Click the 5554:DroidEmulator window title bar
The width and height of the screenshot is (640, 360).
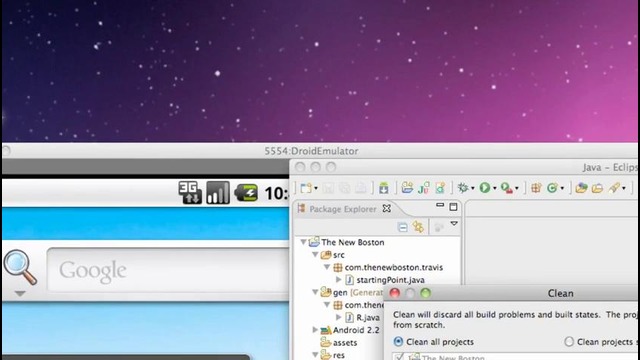311,151
